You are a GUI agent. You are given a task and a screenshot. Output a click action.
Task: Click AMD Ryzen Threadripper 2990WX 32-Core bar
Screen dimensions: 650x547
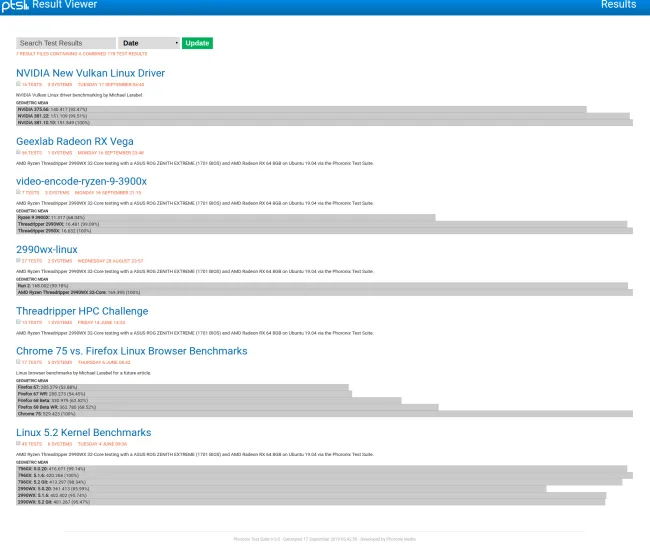(x=325, y=293)
